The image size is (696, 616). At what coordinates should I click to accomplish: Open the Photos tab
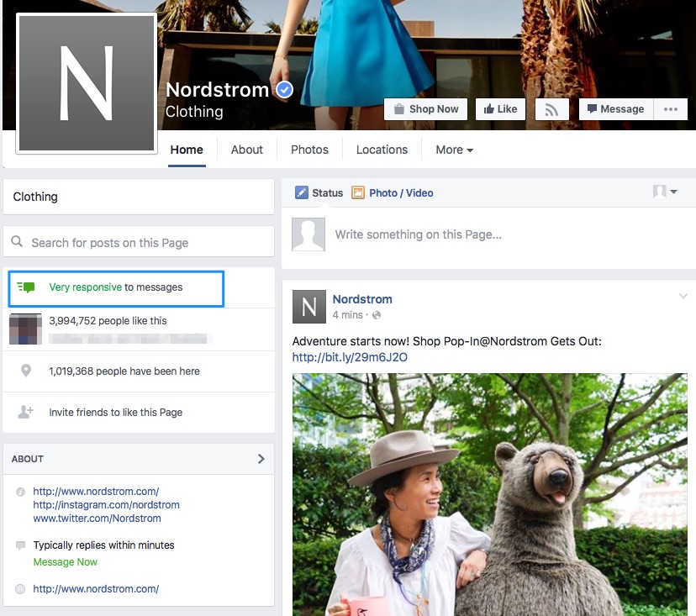(309, 150)
